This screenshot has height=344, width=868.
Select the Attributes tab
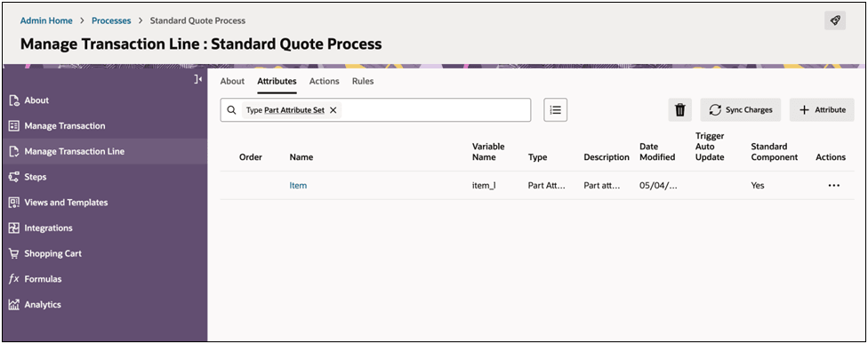277,81
